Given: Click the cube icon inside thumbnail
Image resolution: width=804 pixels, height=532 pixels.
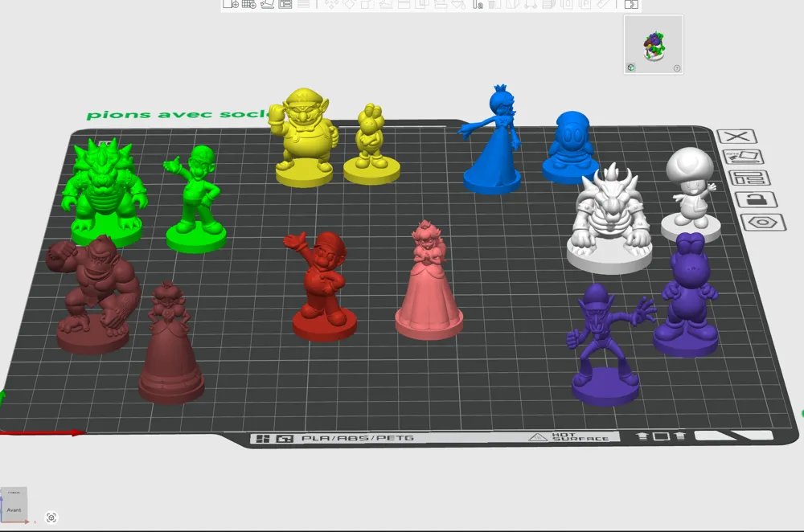Looking at the screenshot, I should tap(630, 68).
